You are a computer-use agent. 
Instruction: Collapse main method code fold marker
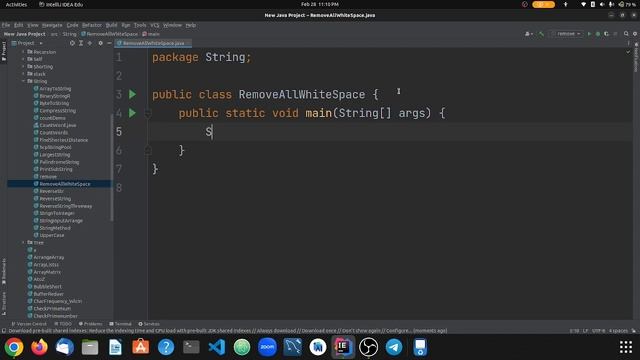tap(148, 113)
